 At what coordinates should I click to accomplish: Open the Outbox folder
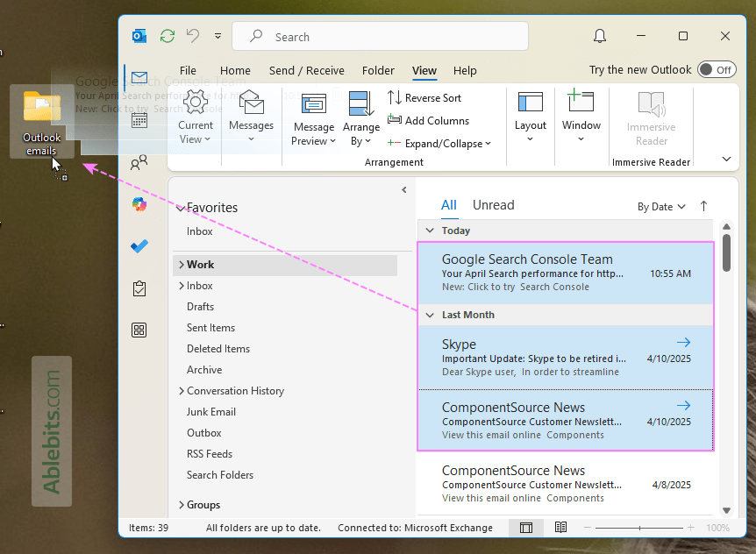pyautogui.click(x=204, y=433)
